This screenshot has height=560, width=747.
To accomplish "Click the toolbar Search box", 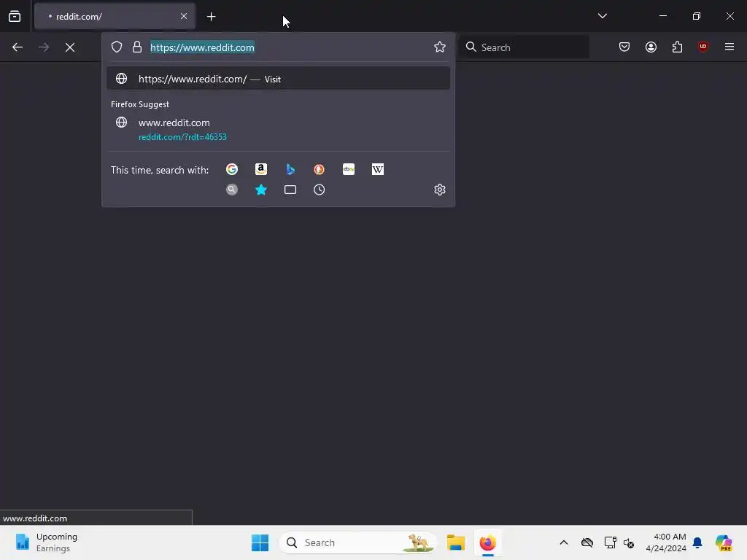I will pyautogui.click(x=524, y=47).
